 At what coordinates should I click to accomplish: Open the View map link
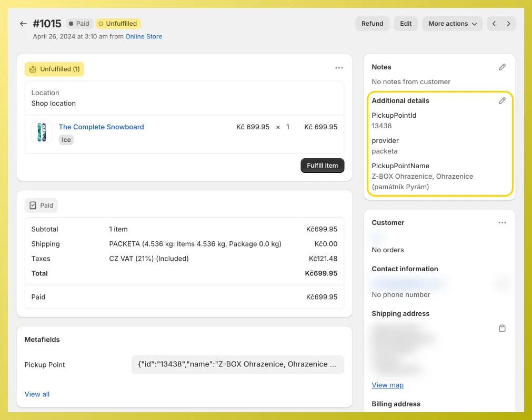click(387, 385)
